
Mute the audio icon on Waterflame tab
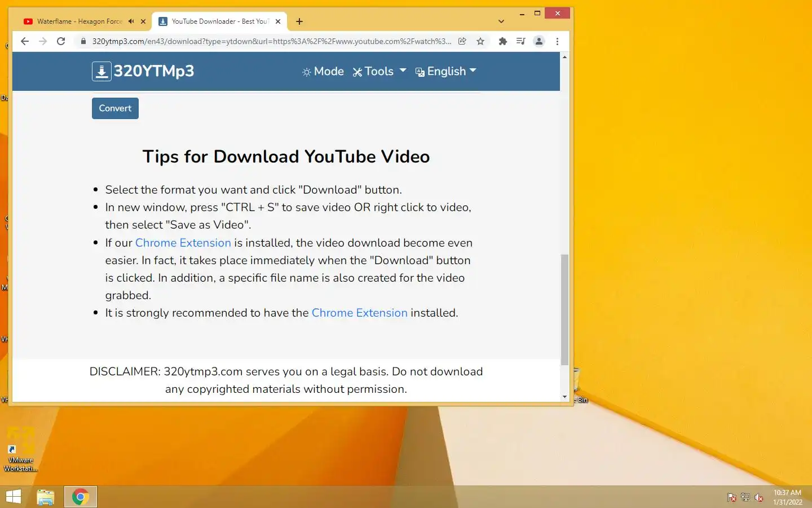click(131, 21)
